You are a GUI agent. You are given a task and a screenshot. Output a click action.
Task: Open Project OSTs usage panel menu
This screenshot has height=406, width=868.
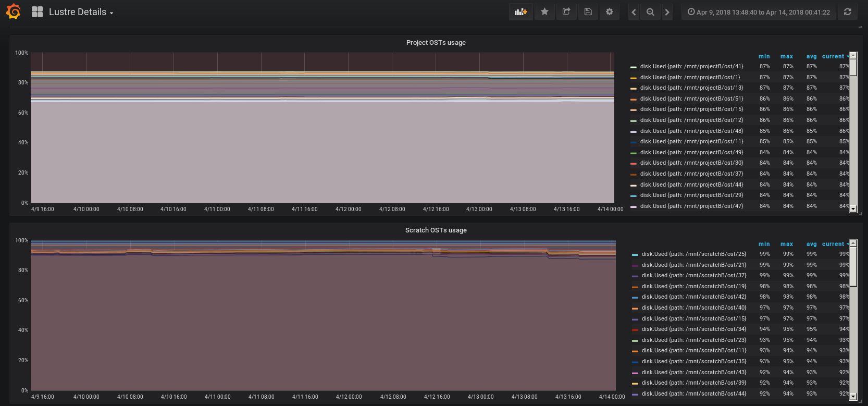pos(436,43)
